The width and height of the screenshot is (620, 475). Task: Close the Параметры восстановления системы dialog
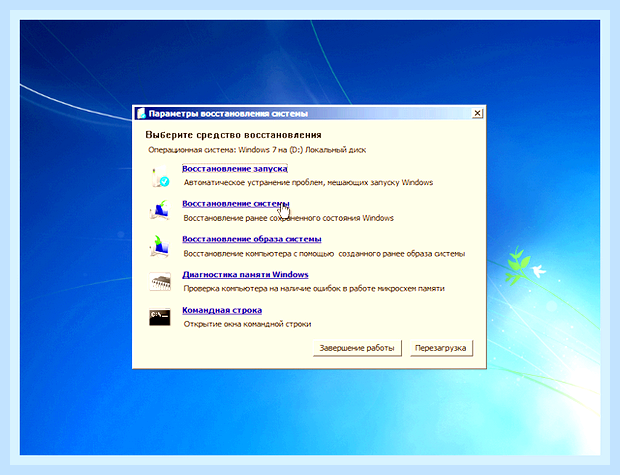(x=477, y=113)
